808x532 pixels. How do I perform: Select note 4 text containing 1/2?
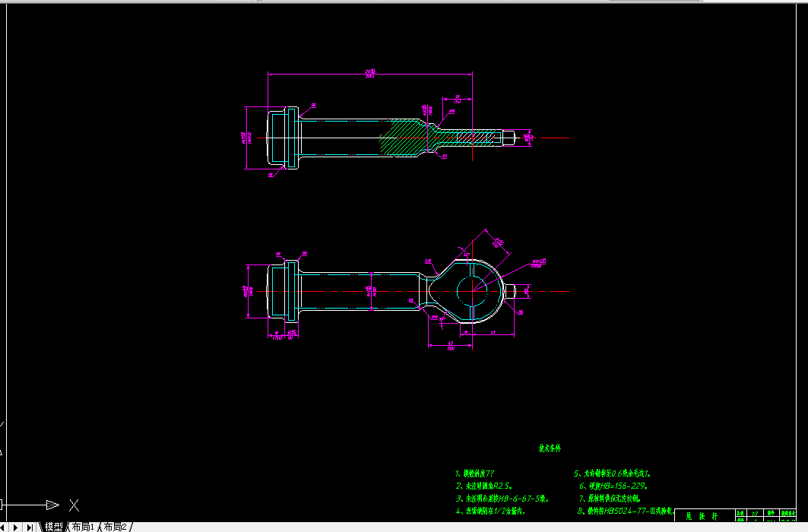coord(490,511)
